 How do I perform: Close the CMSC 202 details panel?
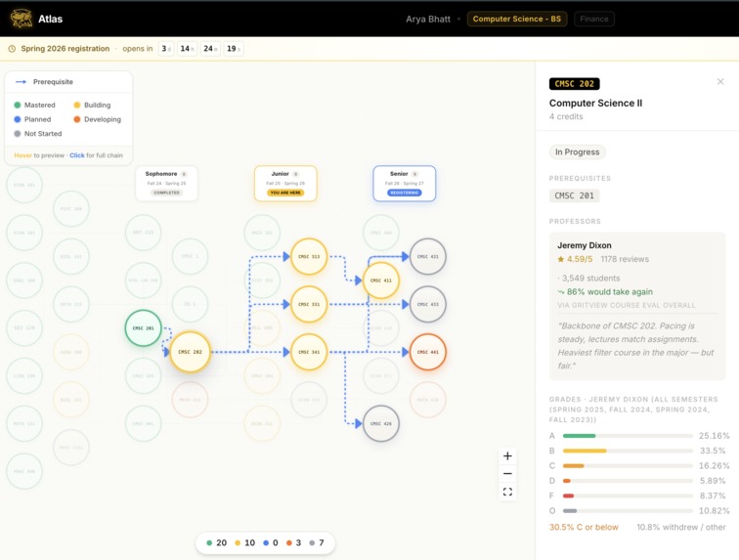pos(720,81)
